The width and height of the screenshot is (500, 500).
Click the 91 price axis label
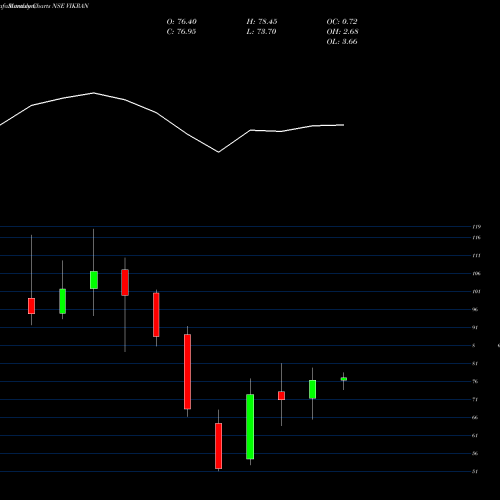[475, 328]
